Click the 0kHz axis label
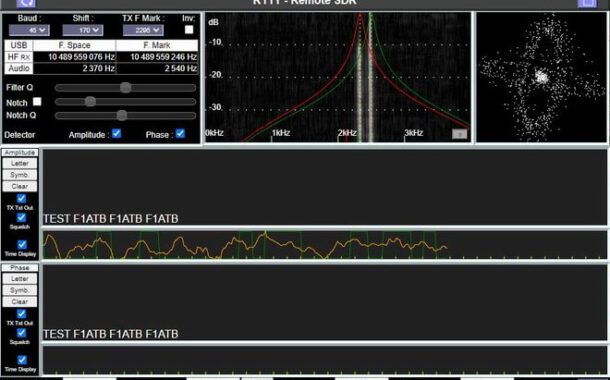The height and width of the screenshot is (380, 610). [x=214, y=133]
